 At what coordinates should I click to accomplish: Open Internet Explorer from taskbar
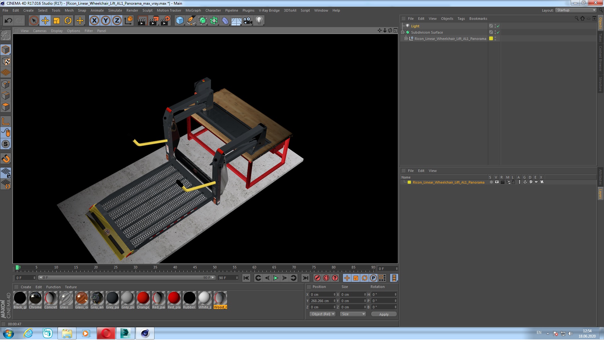point(28,333)
